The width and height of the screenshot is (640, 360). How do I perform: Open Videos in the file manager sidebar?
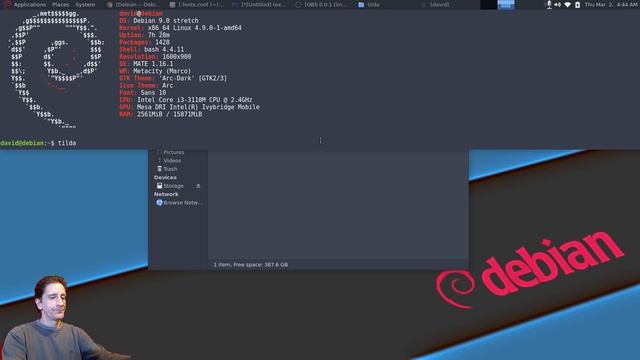pos(172,160)
